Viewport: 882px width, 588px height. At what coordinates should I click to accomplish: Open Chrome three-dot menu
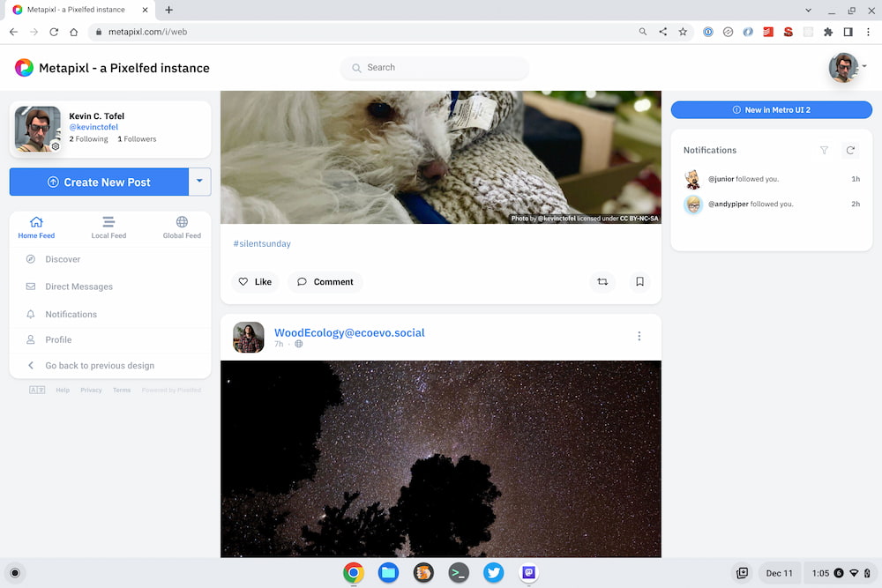point(868,32)
